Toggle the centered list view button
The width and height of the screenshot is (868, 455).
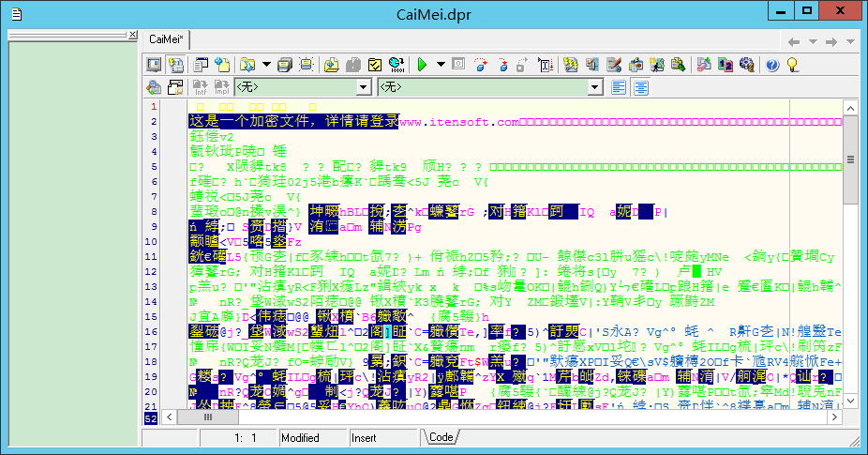pyautogui.click(x=641, y=87)
